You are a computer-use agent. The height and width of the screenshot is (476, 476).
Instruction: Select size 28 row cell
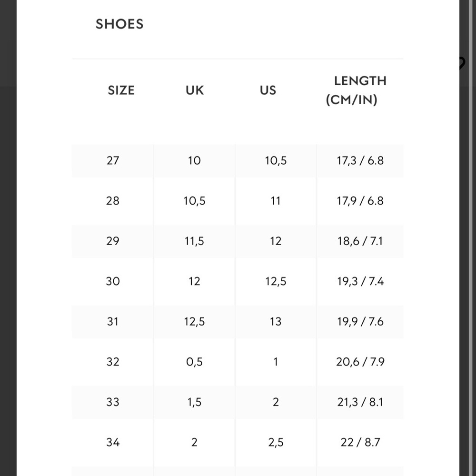113,201
